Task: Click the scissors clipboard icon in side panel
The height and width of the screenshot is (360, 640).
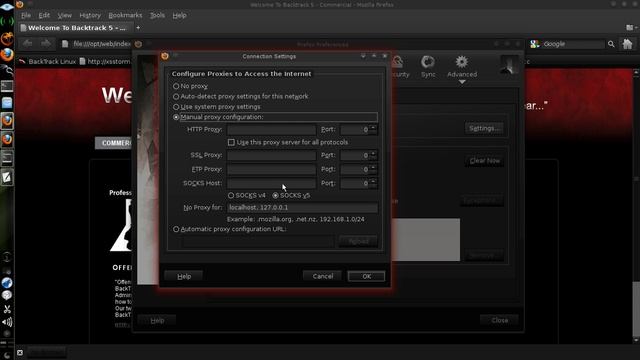Action: [7, 309]
